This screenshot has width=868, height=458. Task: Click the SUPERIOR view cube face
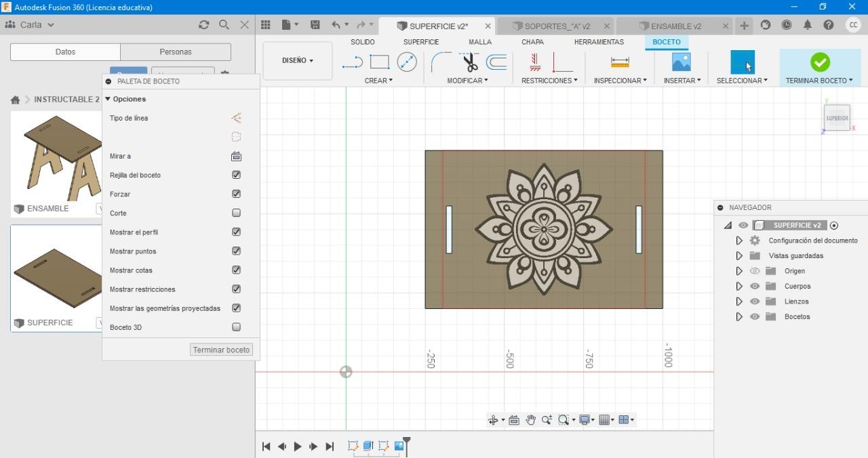[x=837, y=118]
